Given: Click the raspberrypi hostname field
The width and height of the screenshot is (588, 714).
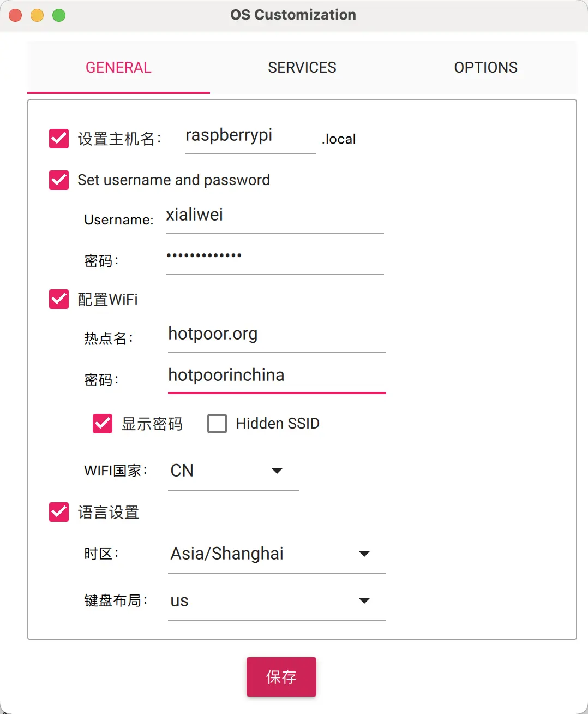Looking at the screenshot, I should click(250, 136).
